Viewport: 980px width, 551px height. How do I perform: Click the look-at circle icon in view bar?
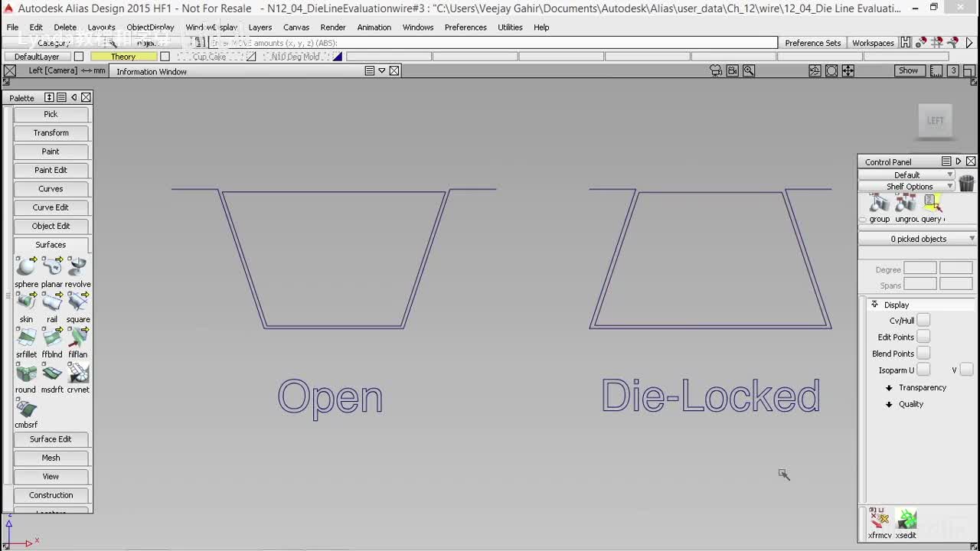click(x=831, y=70)
